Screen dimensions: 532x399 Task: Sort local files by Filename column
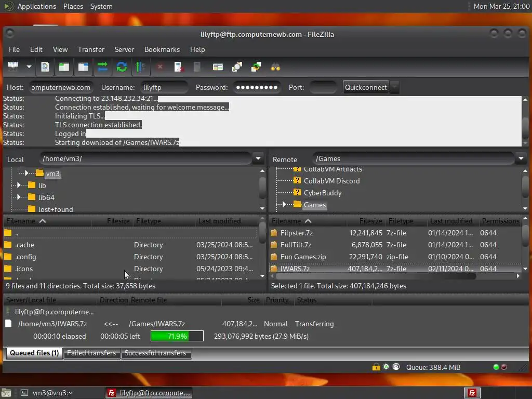[x=47, y=221]
